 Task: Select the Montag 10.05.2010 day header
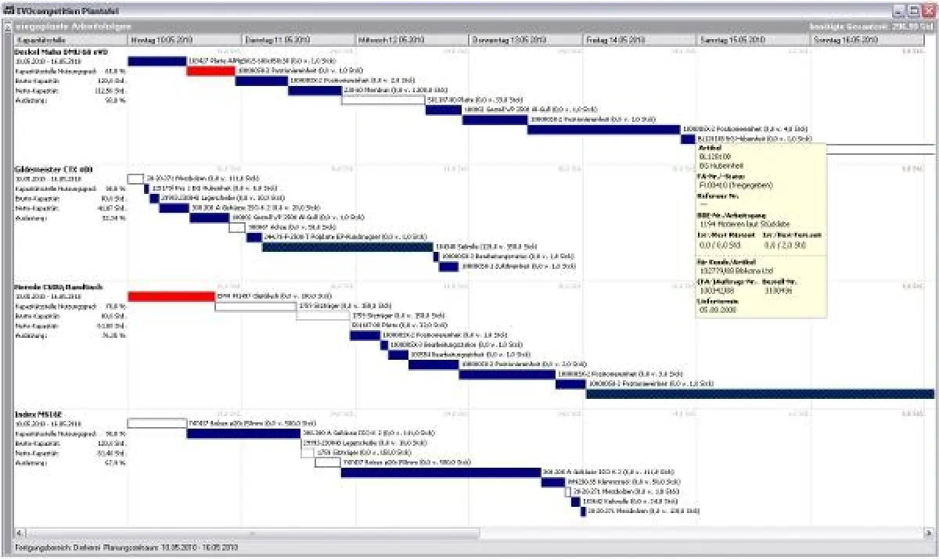[185, 38]
